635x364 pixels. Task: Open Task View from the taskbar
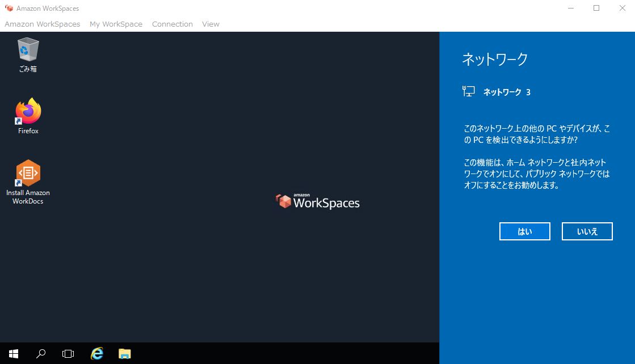point(68,354)
